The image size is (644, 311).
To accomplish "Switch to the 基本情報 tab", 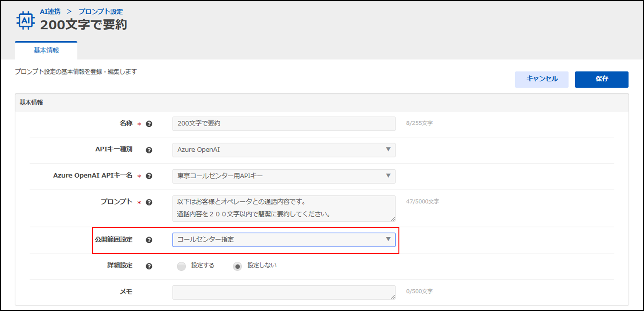I will [46, 51].
